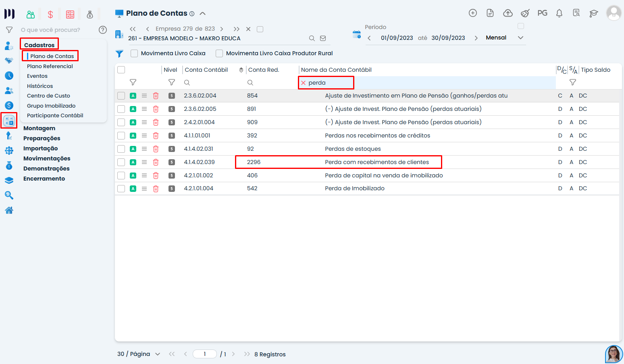The height and width of the screenshot is (364, 624).
Task: Click the home icon in left sidebar
Action: point(9,210)
